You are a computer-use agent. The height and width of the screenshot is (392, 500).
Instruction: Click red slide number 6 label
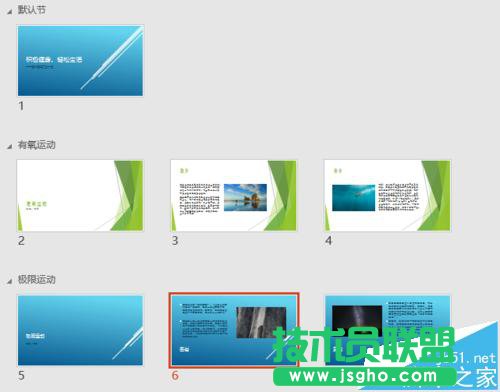pyautogui.click(x=175, y=376)
